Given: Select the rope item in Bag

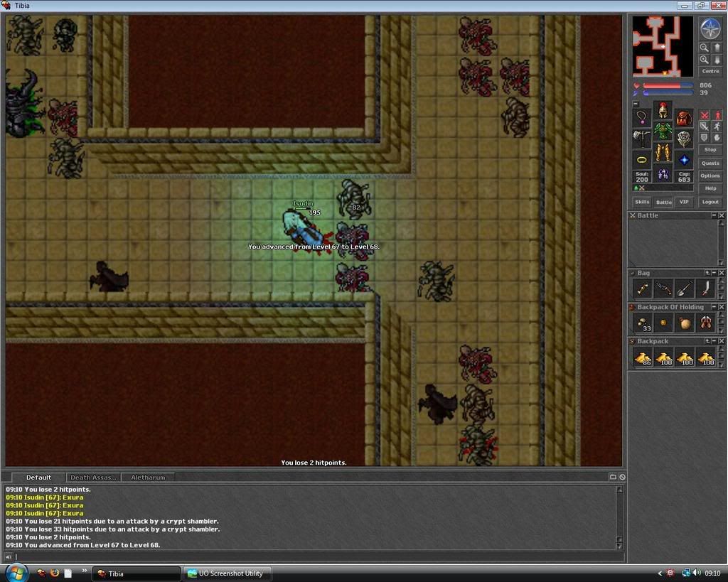Looking at the screenshot, I should click(642, 289).
